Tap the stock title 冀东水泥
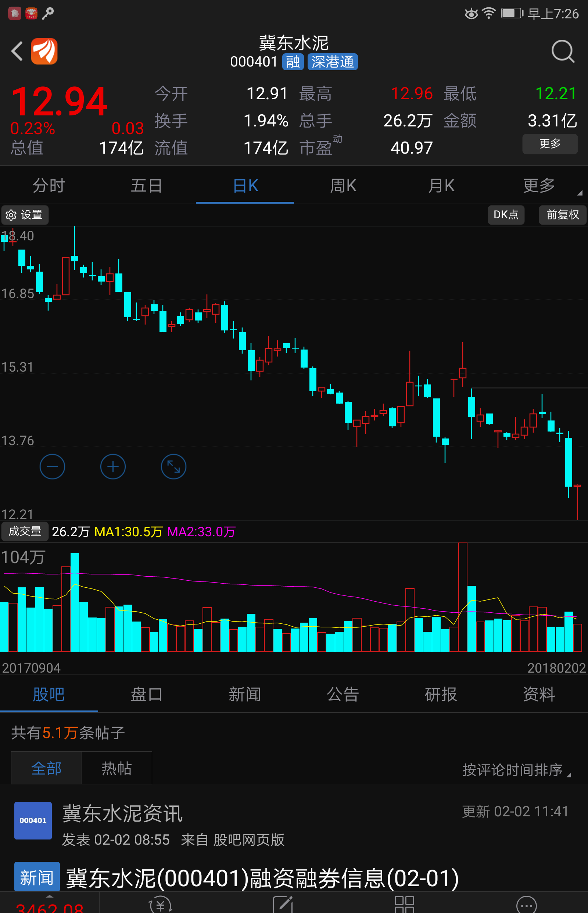 (294, 43)
